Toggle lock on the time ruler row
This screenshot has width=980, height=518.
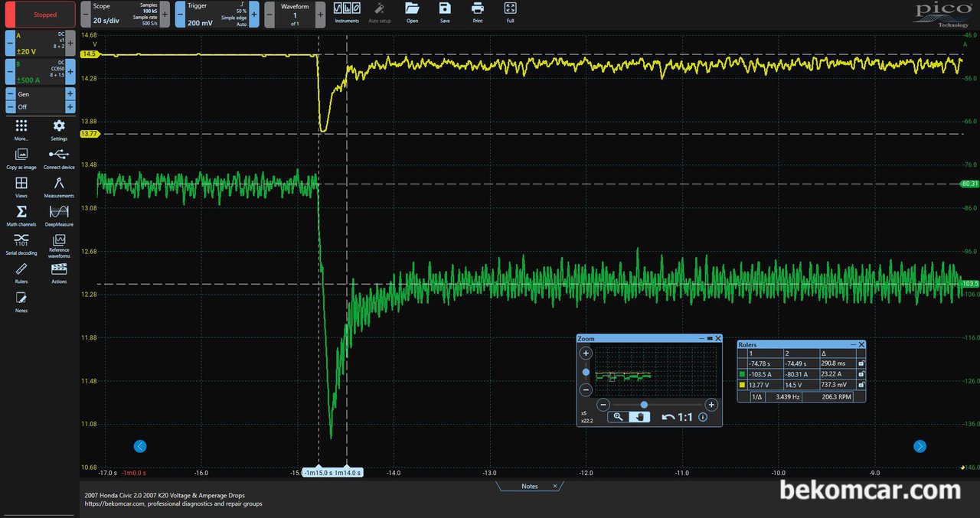861,363
